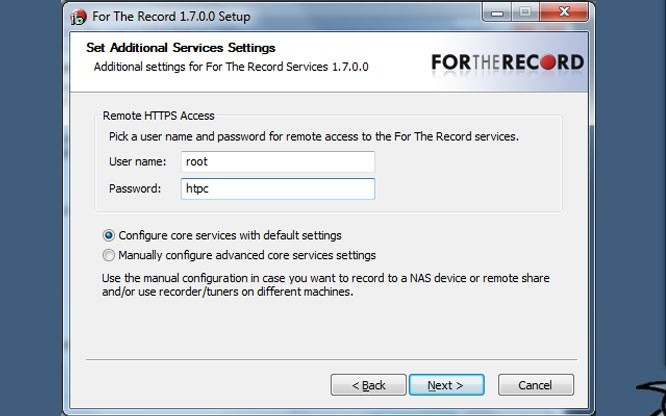This screenshot has height=416, width=666.
Task: Click the 'Pick a user name and password' instruction
Action: (313, 135)
